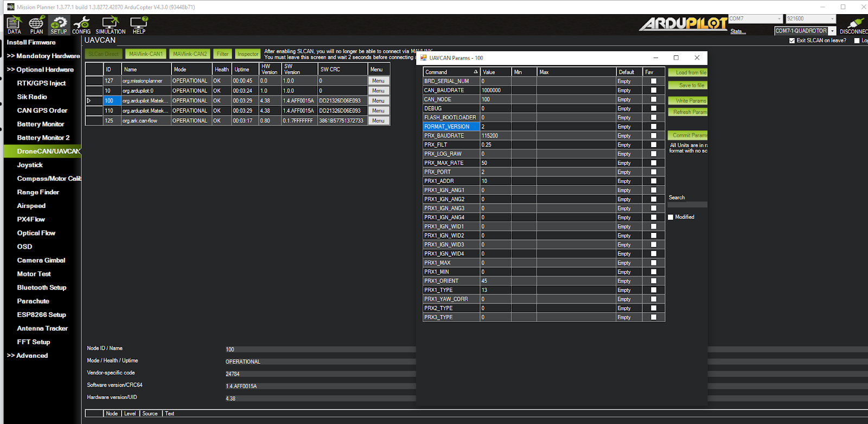Click Menu button for node 125
This screenshot has height=424, width=868.
coord(378,121)
